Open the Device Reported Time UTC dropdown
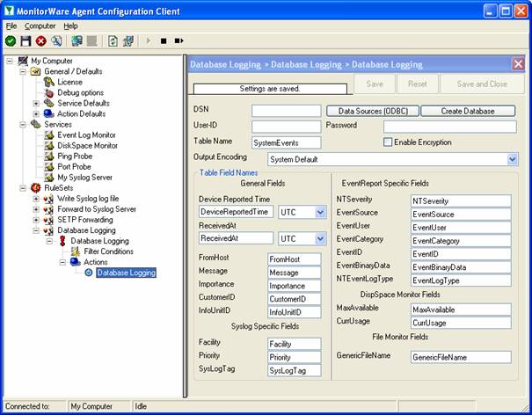 (320, 212)
